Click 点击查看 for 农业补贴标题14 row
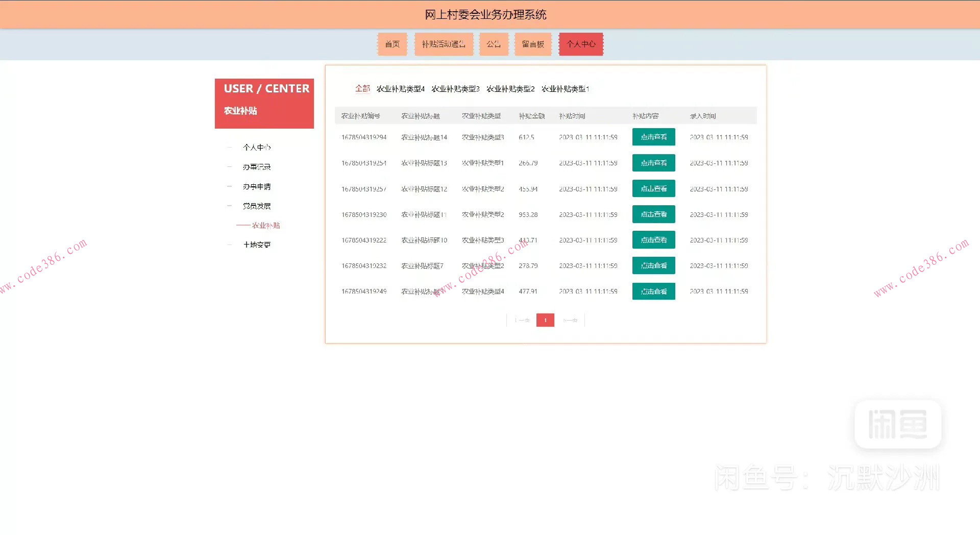Screen dimensions: 980x535 tap(653, 137)
